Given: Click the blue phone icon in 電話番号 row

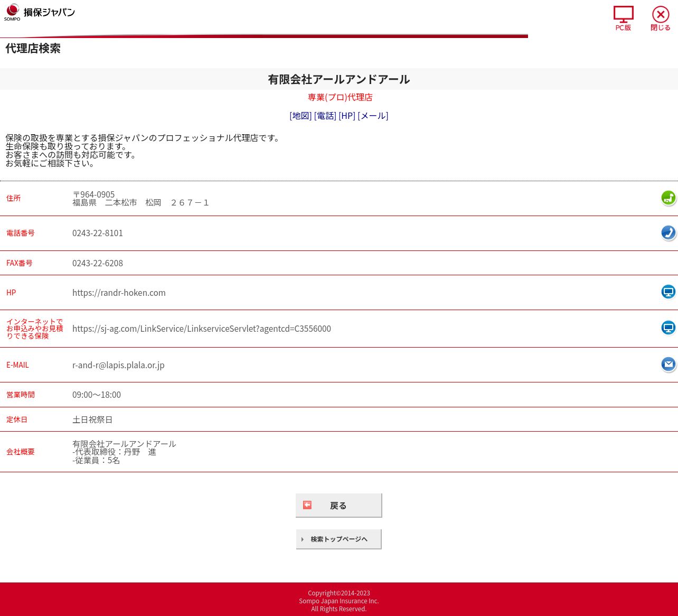Looking at the screenshot, I should (x=668, y=232).
